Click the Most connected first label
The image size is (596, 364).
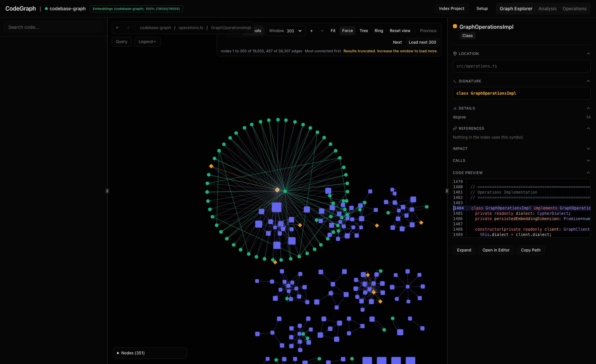tap(323, 51)
